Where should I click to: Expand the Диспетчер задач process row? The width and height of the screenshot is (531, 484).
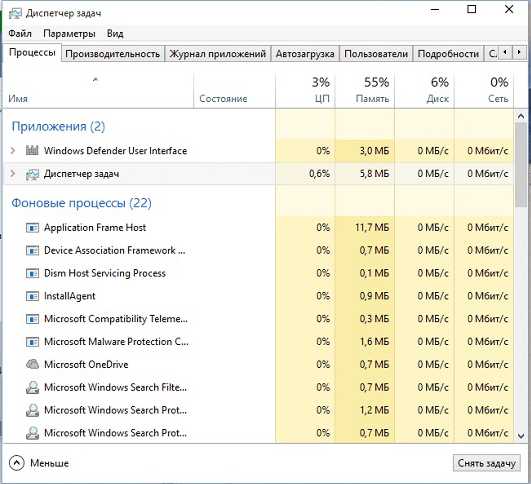[x=13, y=174]
